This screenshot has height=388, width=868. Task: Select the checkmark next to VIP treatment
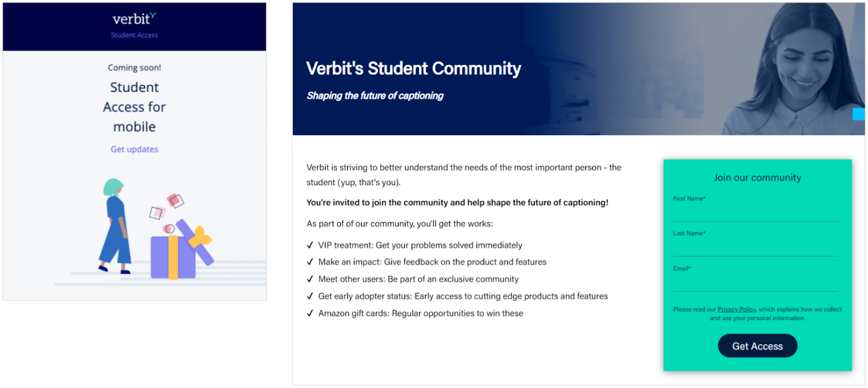[x=310, y=245]
